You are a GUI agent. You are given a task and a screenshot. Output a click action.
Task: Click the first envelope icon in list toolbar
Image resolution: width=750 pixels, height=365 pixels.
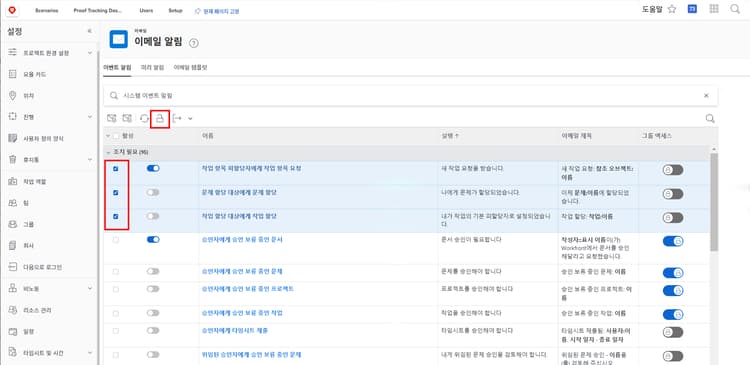tap(111, 118)
